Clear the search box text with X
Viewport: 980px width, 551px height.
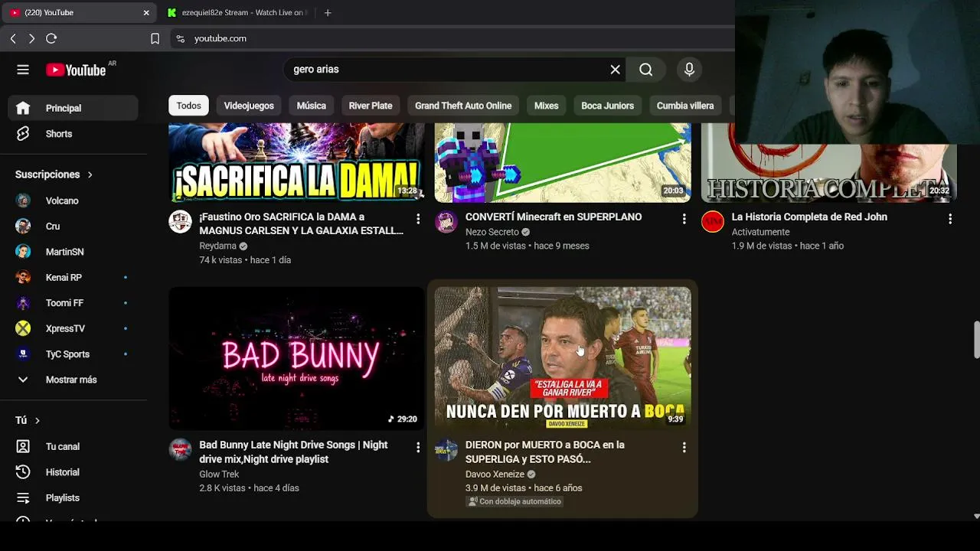pyautogui.click(x=615, y=70)
